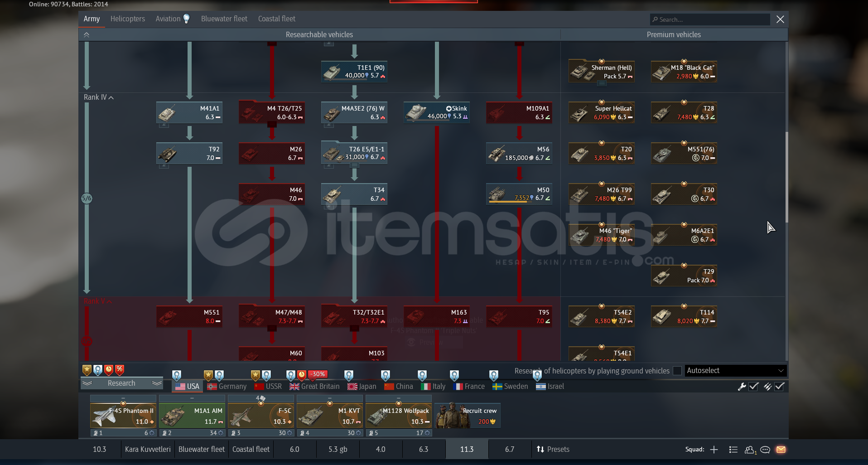Screen dimensions: 868x465
Task: Open the squad contacts icon
Action: point(750,450)
